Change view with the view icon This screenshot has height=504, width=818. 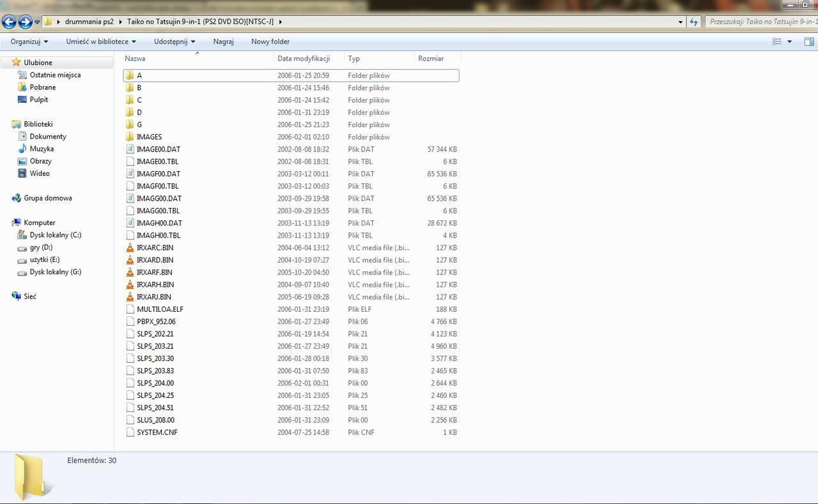point(777,42)
